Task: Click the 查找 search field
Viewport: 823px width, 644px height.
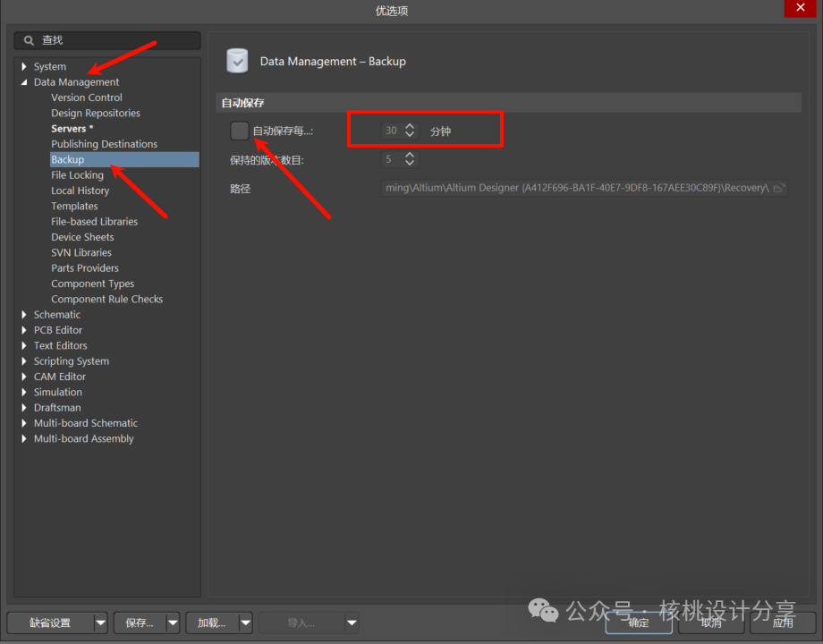Action: [x=112, y=40]
